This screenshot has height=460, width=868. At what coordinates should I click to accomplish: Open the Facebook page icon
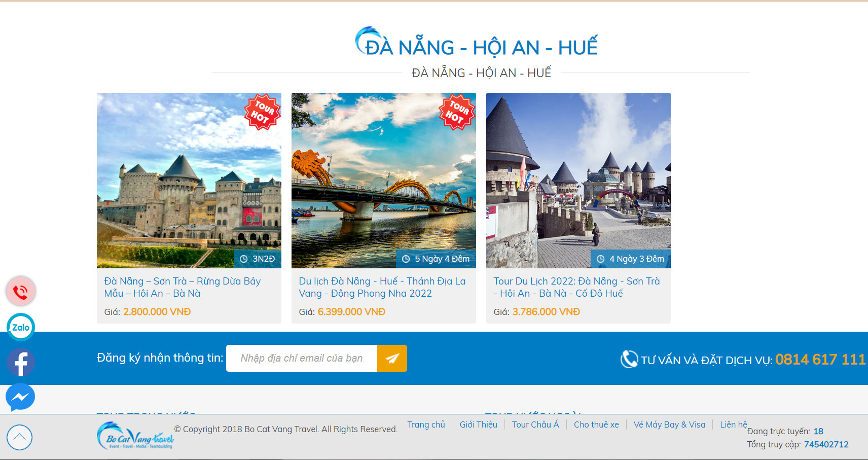(21, 363)
